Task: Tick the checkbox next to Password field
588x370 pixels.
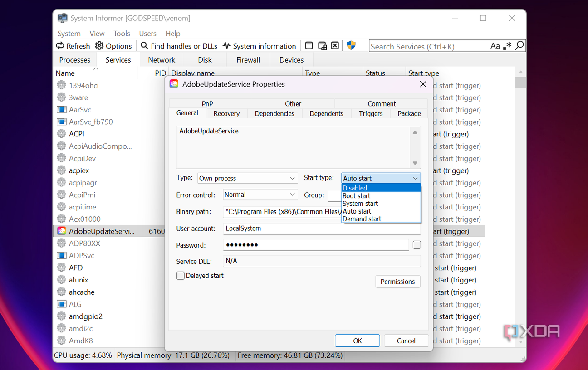Action: (x=417, y=245)
